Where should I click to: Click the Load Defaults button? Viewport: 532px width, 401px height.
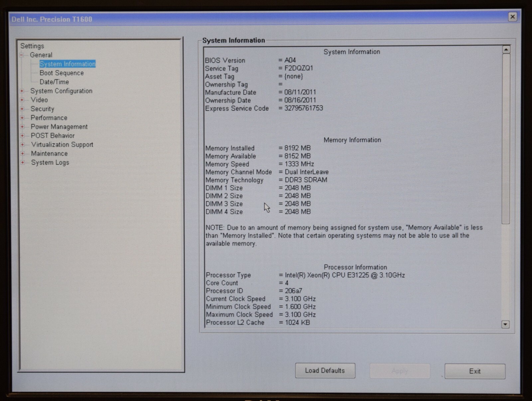pos(325,371)
